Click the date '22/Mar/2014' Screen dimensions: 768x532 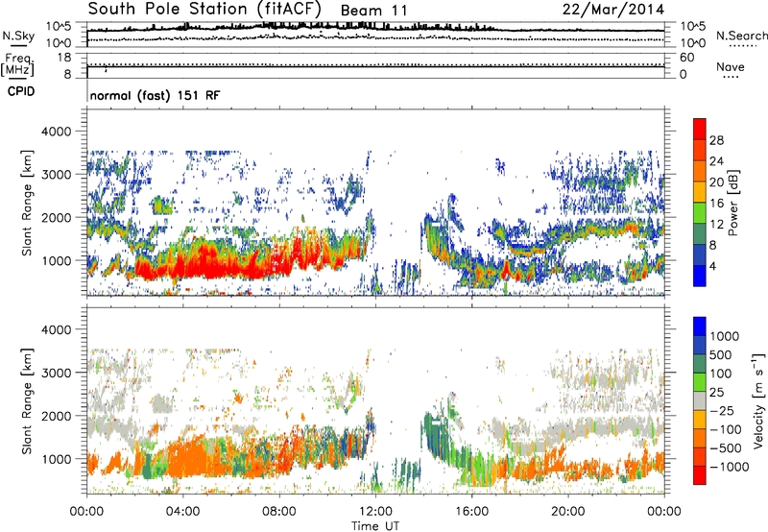(x=612, y=10)
